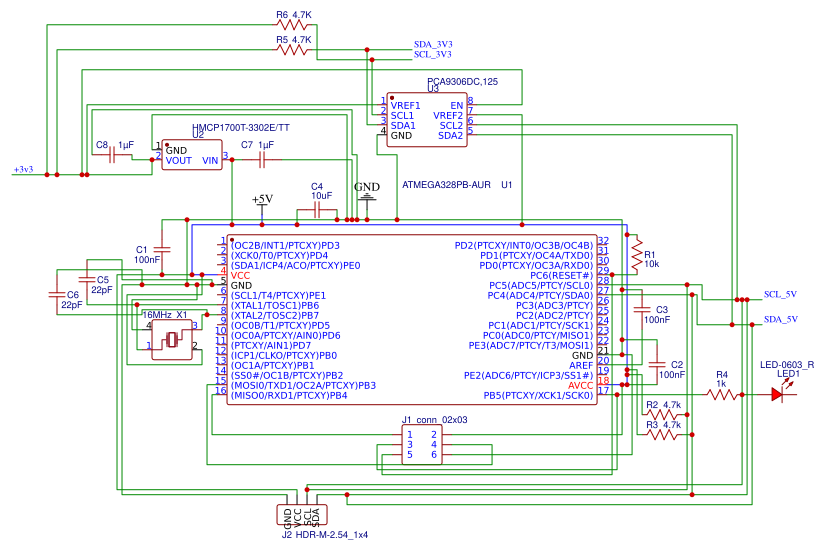Screen dimensions: 824x550
Task: Click the (XTAL1/TOSC1)PB6 pin label
Action: 275,305
